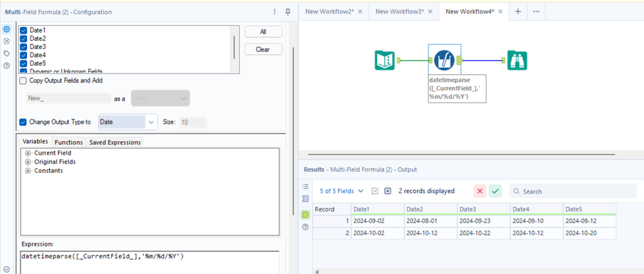Select the Browse binoculars tool on canvas
The height and width of the screenshot is (274, 644).
click(517, 61)
